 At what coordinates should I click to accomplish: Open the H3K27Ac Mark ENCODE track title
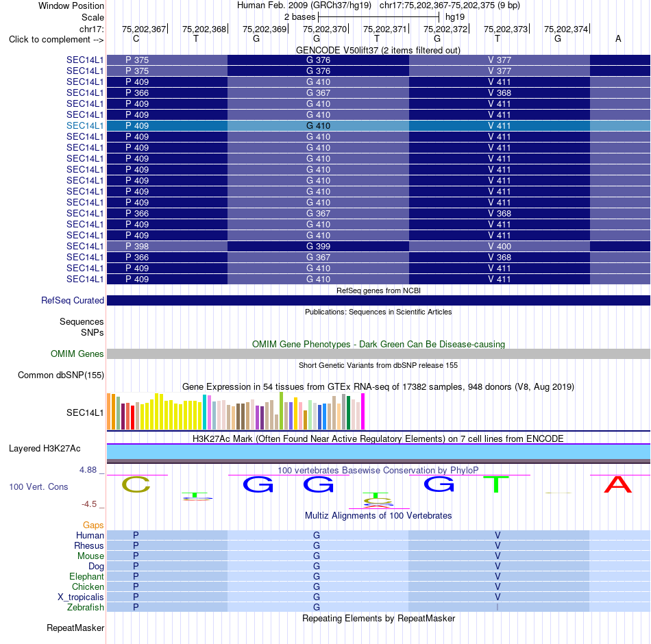378,439
